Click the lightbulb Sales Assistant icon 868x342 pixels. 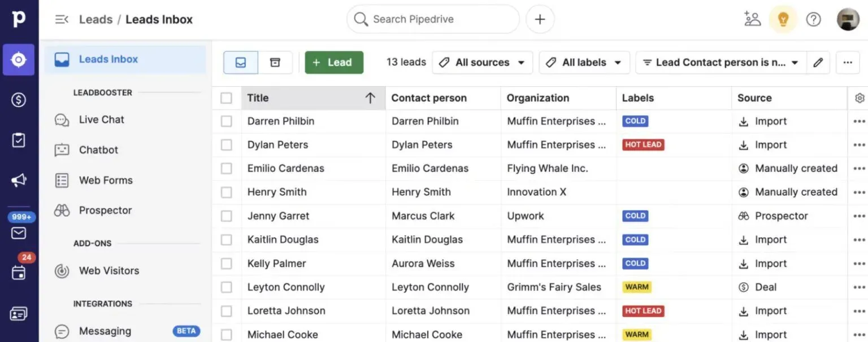(783, 19)
